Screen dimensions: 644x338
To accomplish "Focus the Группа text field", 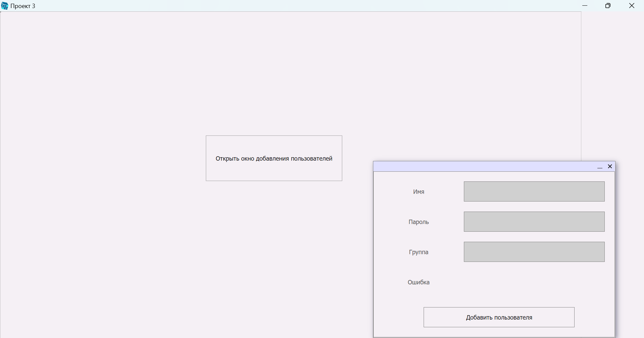I will 534,252.
